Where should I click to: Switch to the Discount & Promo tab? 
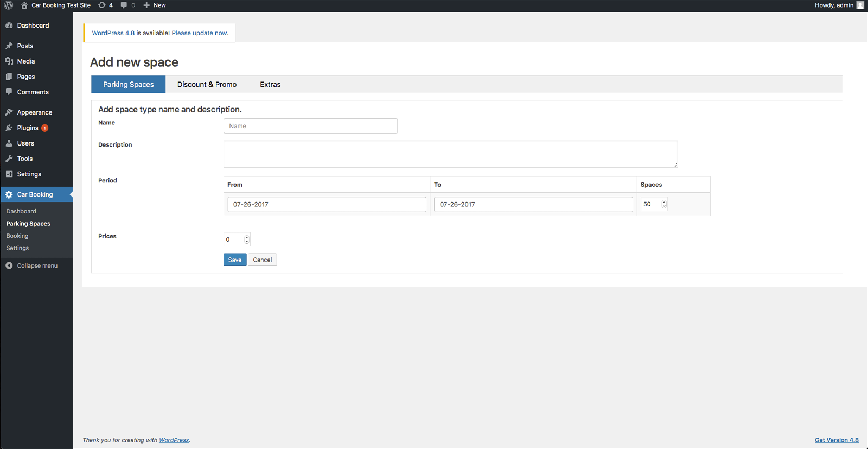point(207,84)
